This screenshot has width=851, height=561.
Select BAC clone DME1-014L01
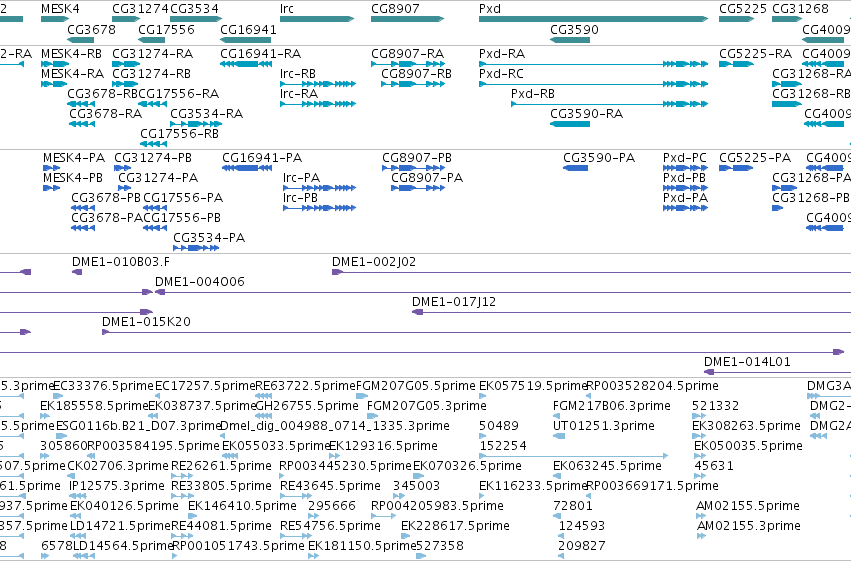(747, 362)
